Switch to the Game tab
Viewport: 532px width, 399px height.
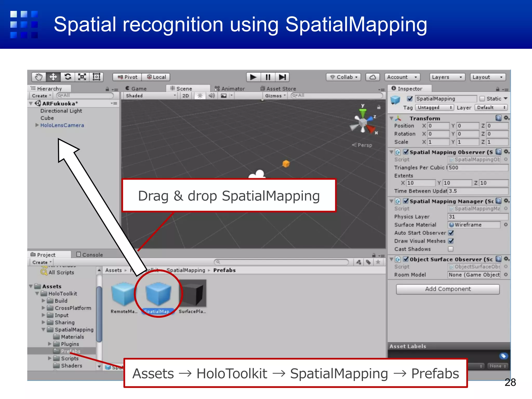(x=136, y=89)
